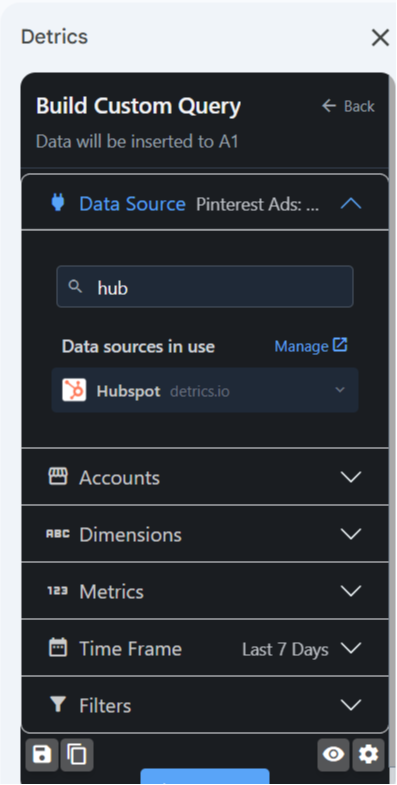
Task: Close the Detrics sidebar panel
Action: (380, 38)
